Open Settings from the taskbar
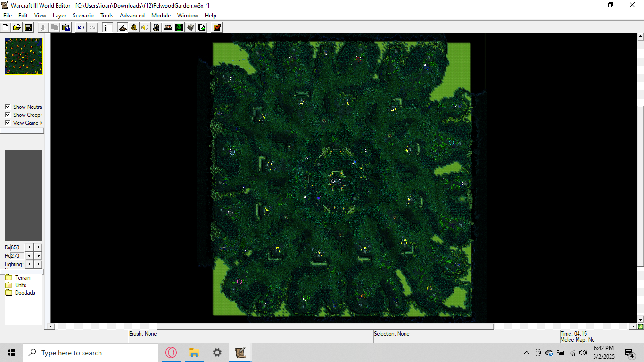The width and height of the screenshot is (644, 362). (217, 353)
